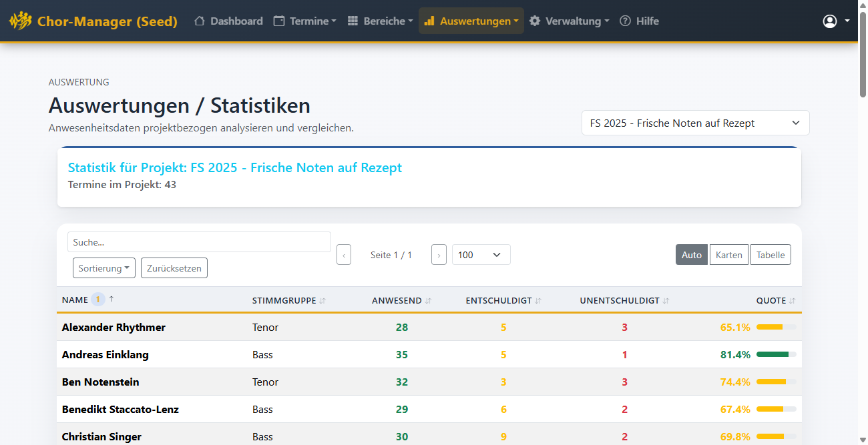Screen dimensions: 868x445
Task: Open the Hilfe menu item
Action: tap(640, 21)
